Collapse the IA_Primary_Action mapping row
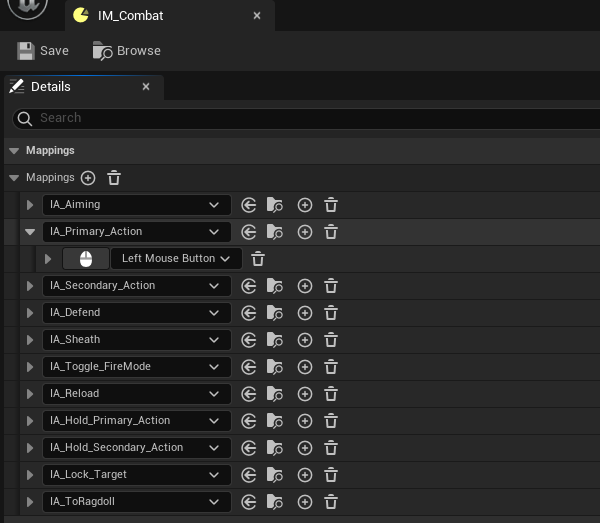This screenshot has height=523, width=600. point(29,232)
